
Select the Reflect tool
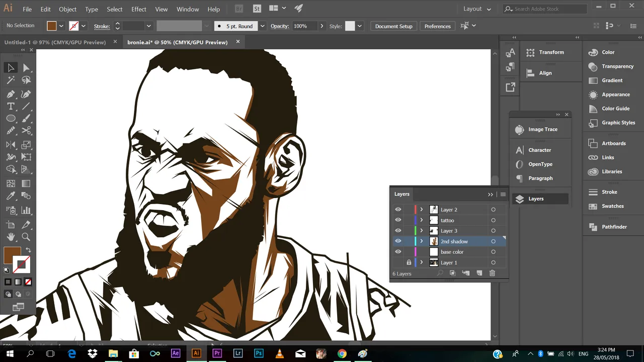[x=11, y=145]
